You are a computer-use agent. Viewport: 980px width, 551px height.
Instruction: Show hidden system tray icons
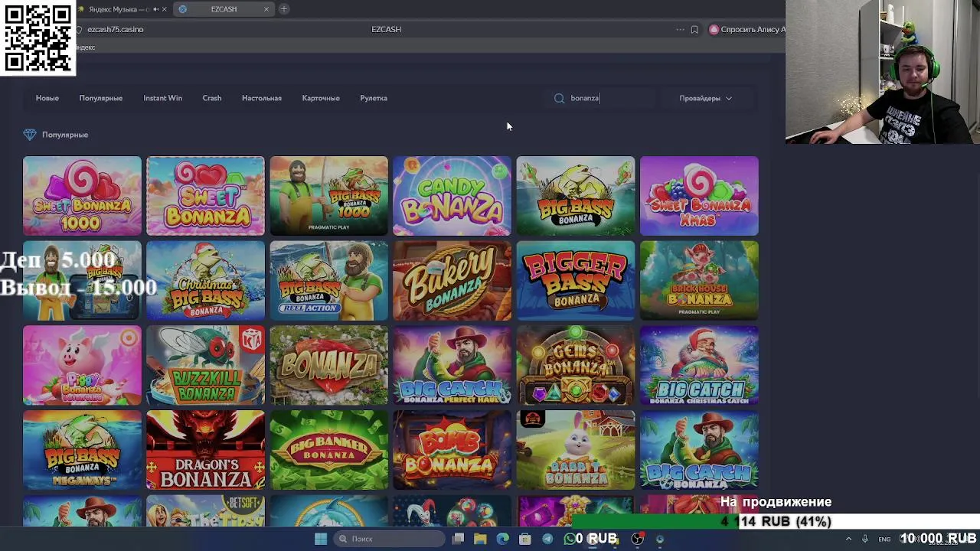click(848, 539)
